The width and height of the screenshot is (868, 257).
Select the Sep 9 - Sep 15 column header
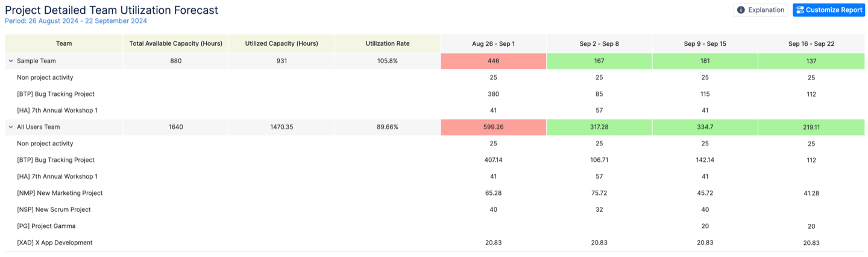705,43
